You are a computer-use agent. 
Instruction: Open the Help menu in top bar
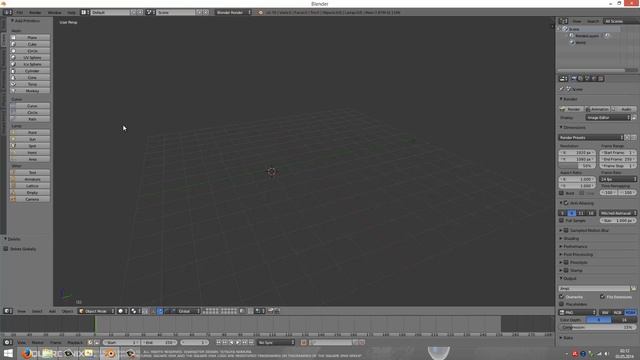click(71, 12)
